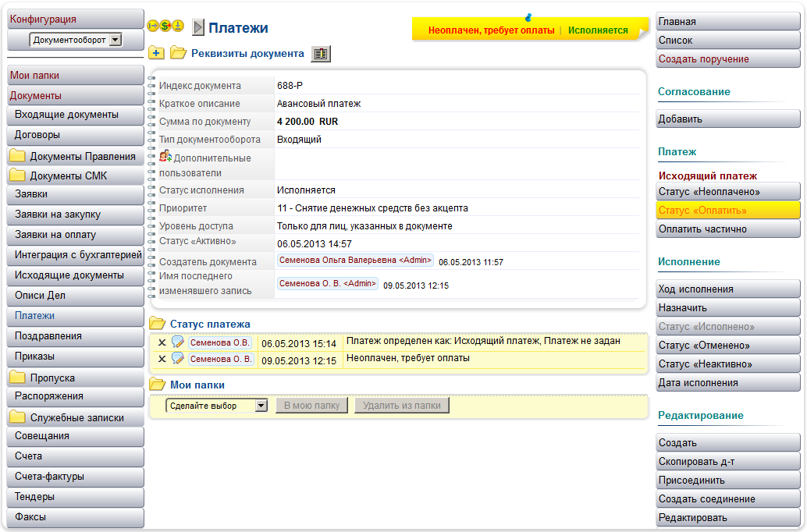
Task: Open the book icon next to Реквизиты документа
Action: click(x=320, y=54)
